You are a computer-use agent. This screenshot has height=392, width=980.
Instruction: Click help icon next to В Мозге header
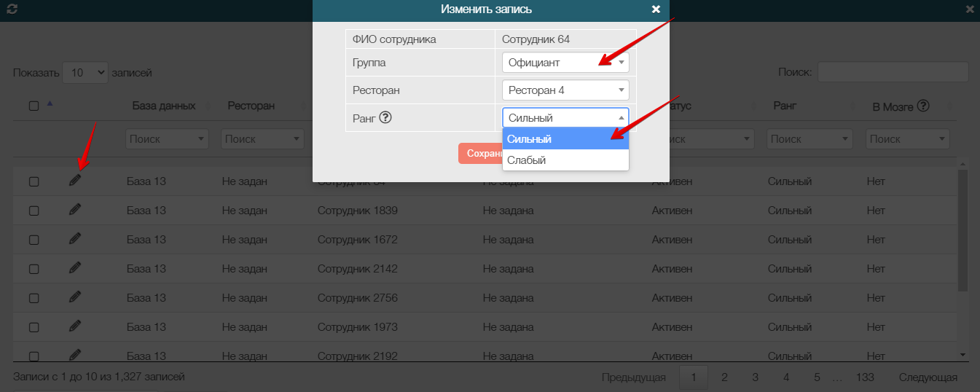923,106
